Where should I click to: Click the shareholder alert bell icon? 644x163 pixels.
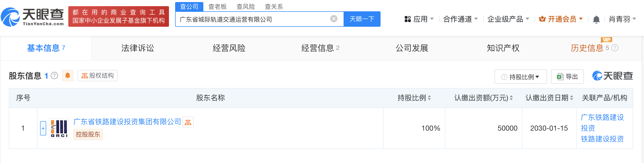pos(68,76)
